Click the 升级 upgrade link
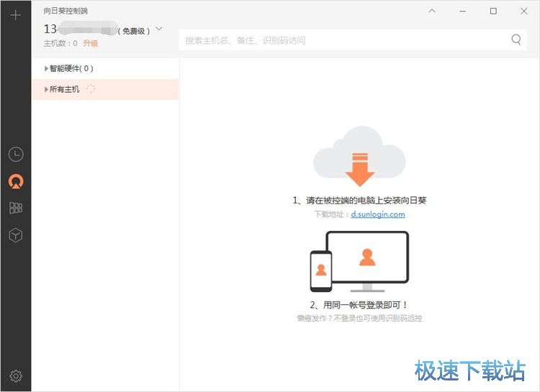This screenshot has height=392, width=540. pyautogui.click(x=91, y=43)
